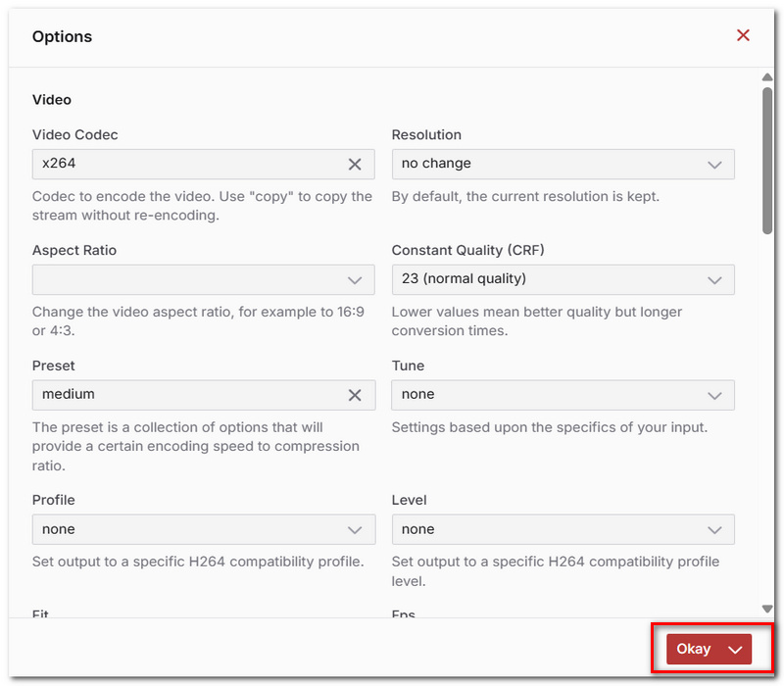Clear the x264 Video Codec selection
Screen dimensions: 784x686
click(355, 164)
